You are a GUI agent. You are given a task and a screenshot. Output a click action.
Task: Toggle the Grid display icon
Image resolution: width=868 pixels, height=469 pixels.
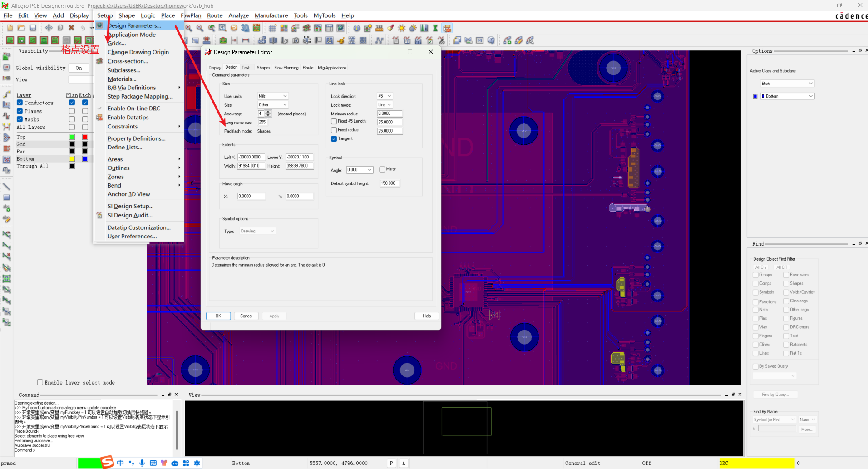(272, 28)
